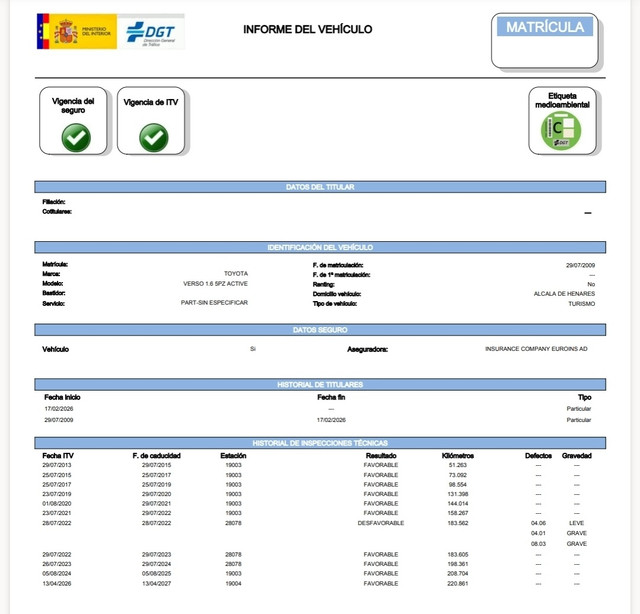
Task: Select the vehicle type value TURISMO
Action: coord(582,304)
